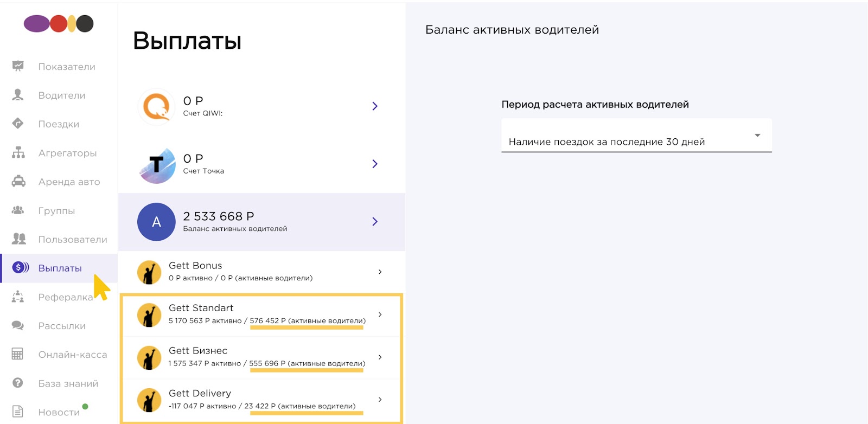Expand the Счет Точка chevron

tap(375, 164)
